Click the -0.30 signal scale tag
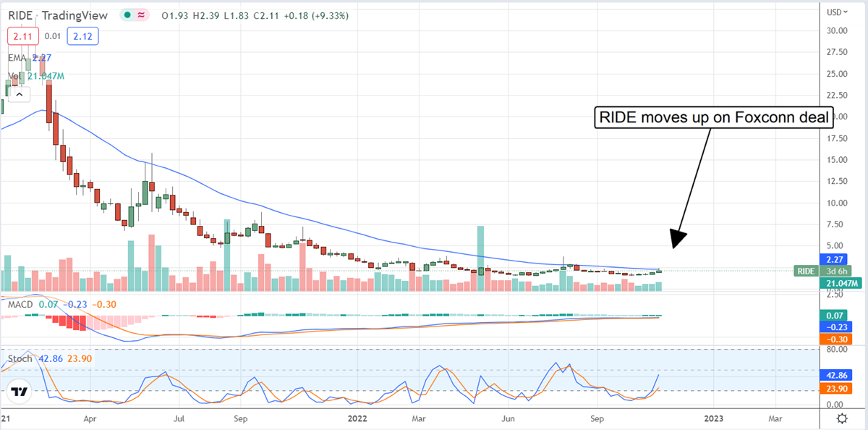 click(x=837, y=339)
